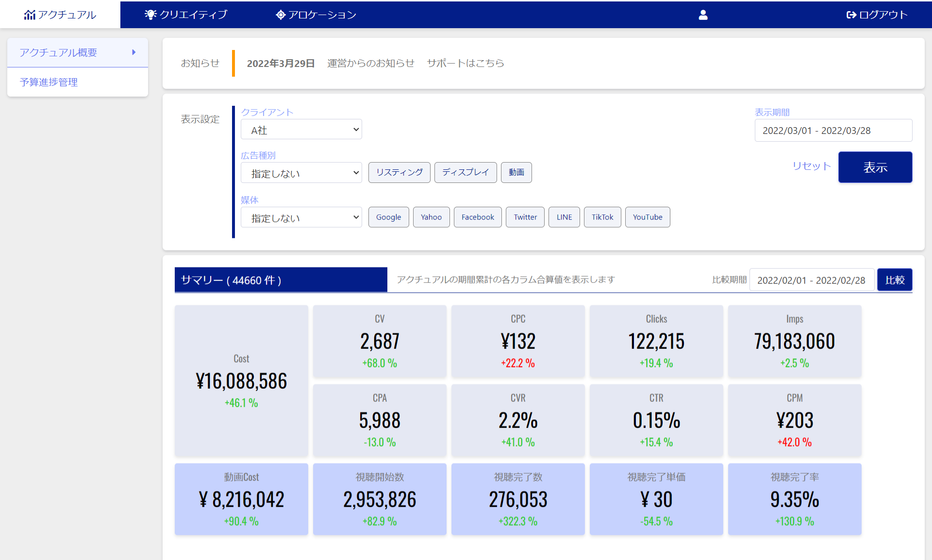This screenshot has width=932, height=560.
Task: Click the 表示期間 date range field
Action: coord(833,131)
